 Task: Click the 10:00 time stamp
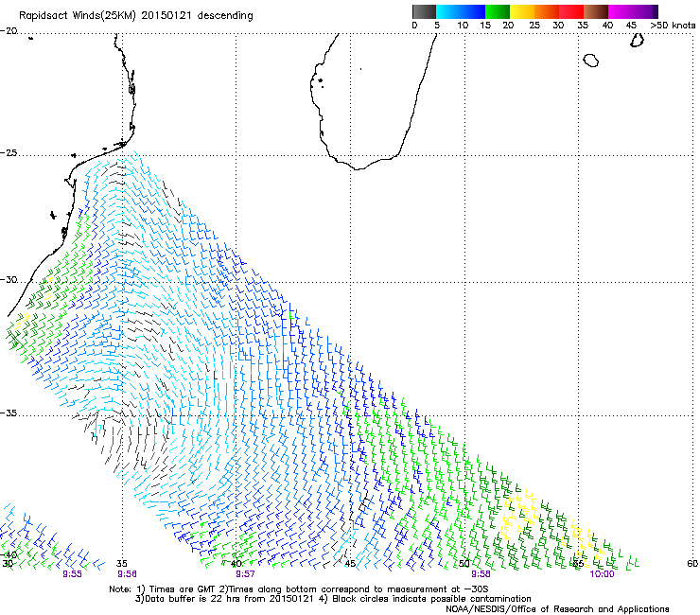(x=602, y=574)
